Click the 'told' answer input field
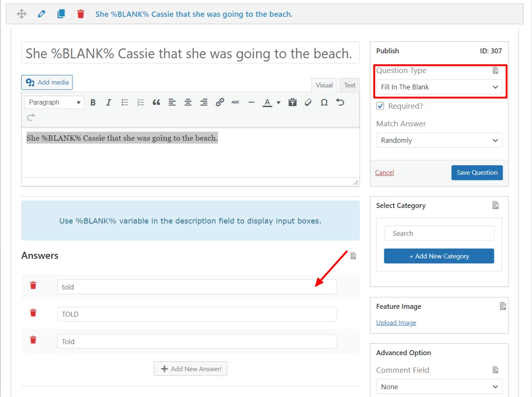The width and height of the screenshot is (532, 397). click(x=197, y=287)
